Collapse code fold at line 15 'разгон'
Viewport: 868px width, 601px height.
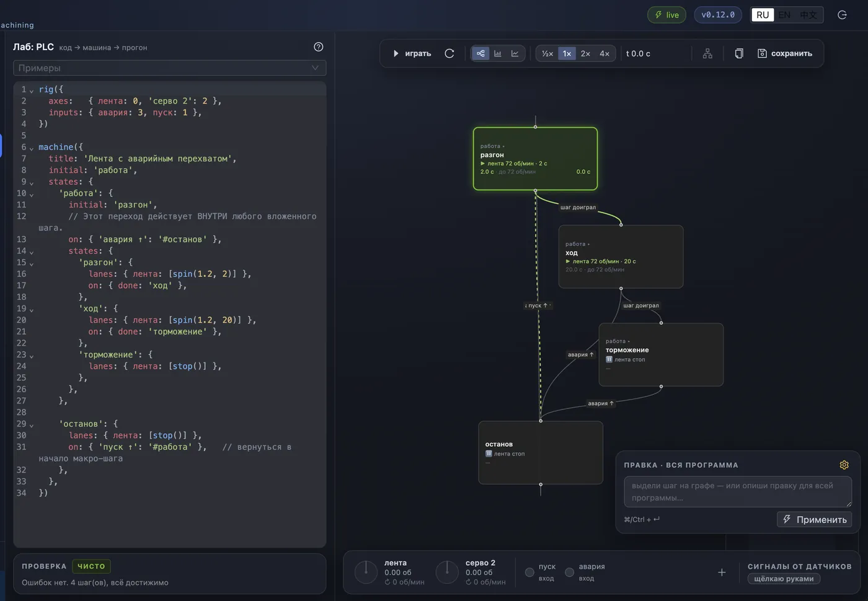[x=32, y=264]
